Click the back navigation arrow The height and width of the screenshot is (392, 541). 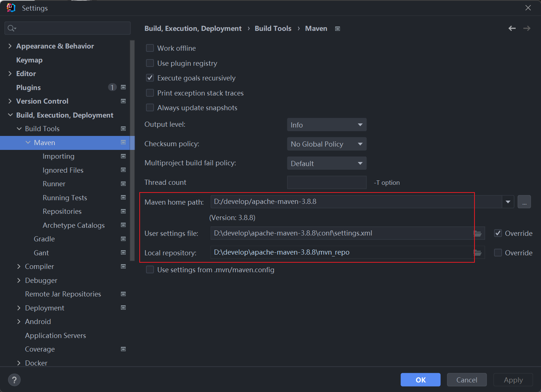512,28
